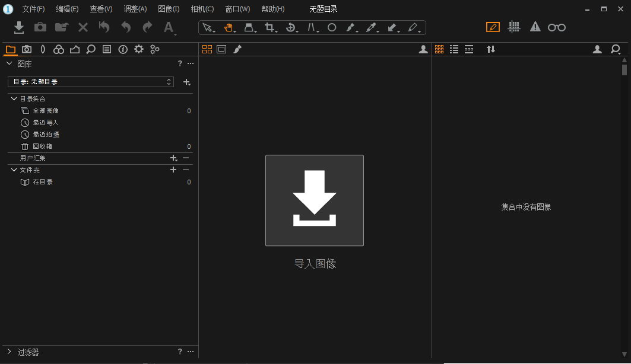The height and width of the screenshot is (364, 631).
Task: Switch viewer to multi view grid
Action: pyautogui.click(x=207, y=49)
